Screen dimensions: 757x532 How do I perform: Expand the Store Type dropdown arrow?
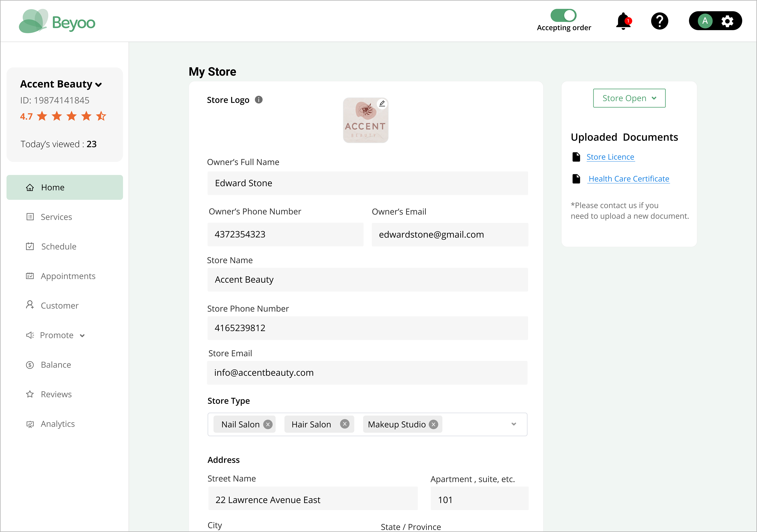coord(514,424)
